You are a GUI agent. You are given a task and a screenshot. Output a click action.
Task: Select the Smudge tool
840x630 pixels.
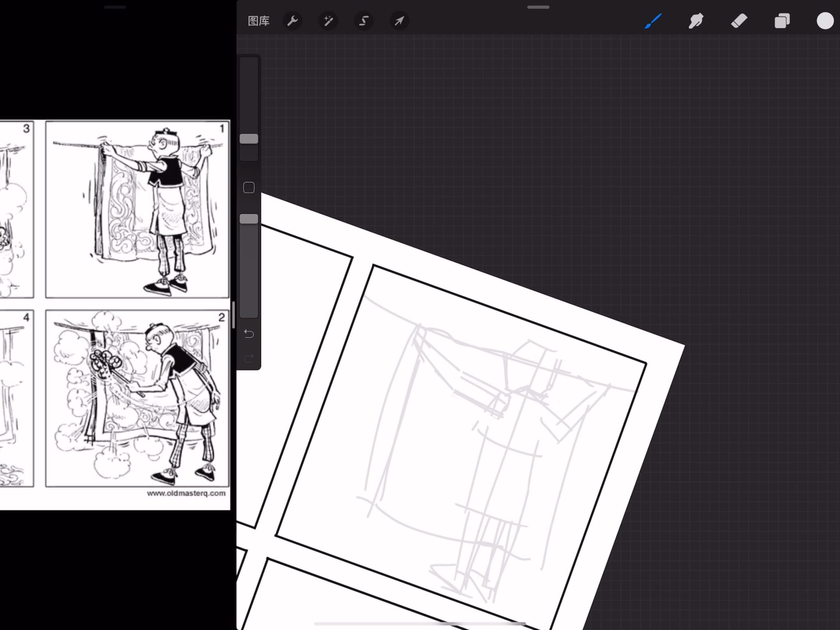[696, 21]
